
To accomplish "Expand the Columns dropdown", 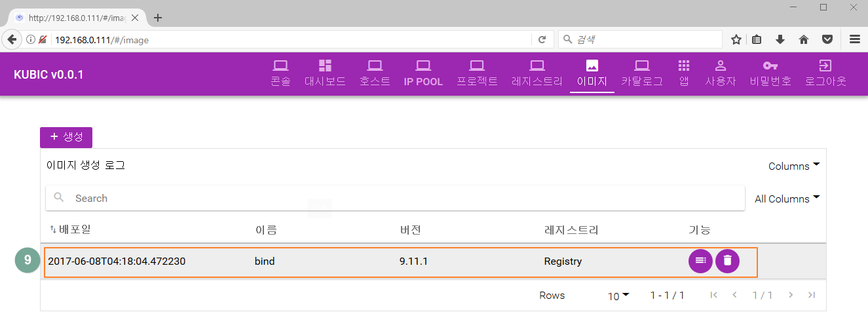I will 794,166.
